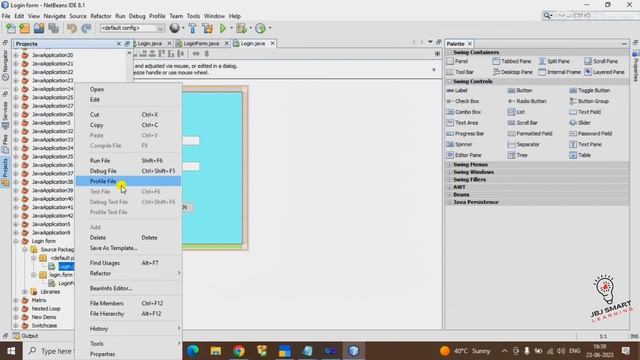Expand the JavaApplication20 project node

tap(16, 55)
